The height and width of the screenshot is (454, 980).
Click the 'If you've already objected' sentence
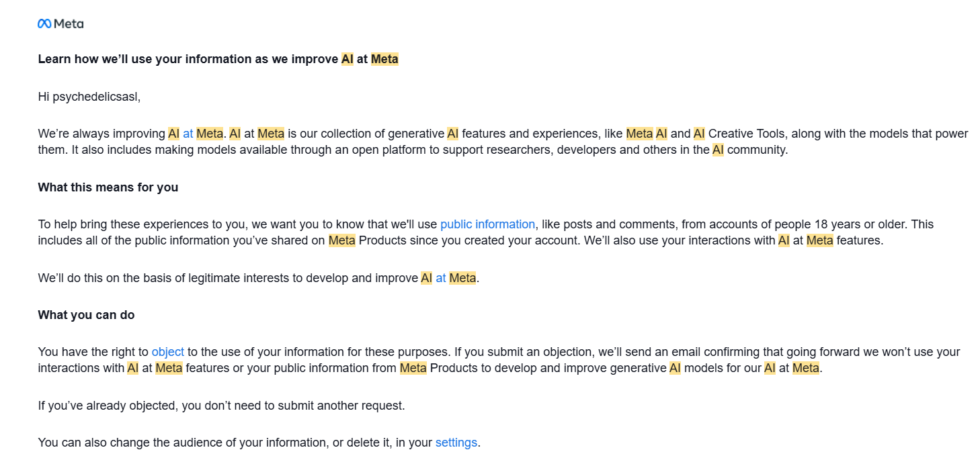(222, 406)
